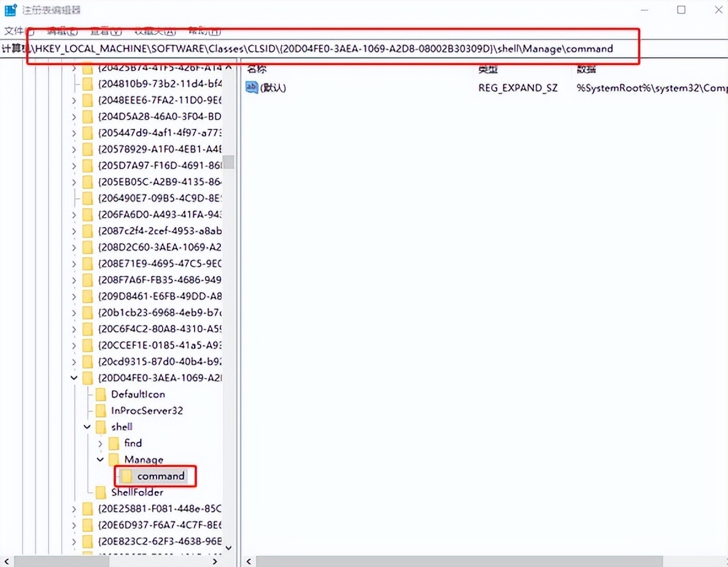Click the Registry Editor app icon in title bar
The width and height of the screenshot is (728, 567).
tap(10, 10)
